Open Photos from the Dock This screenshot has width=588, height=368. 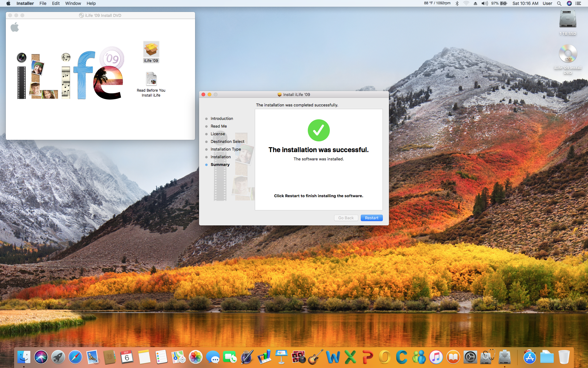[196, 357]
